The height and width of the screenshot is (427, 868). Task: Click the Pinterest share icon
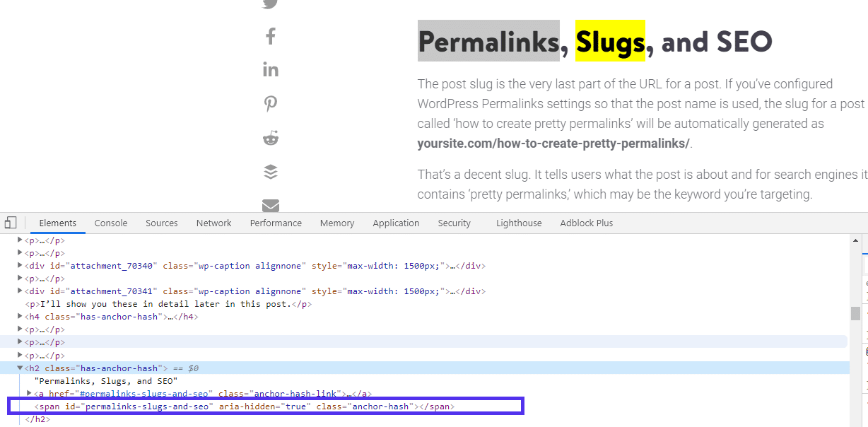click(x=271, y=104)
